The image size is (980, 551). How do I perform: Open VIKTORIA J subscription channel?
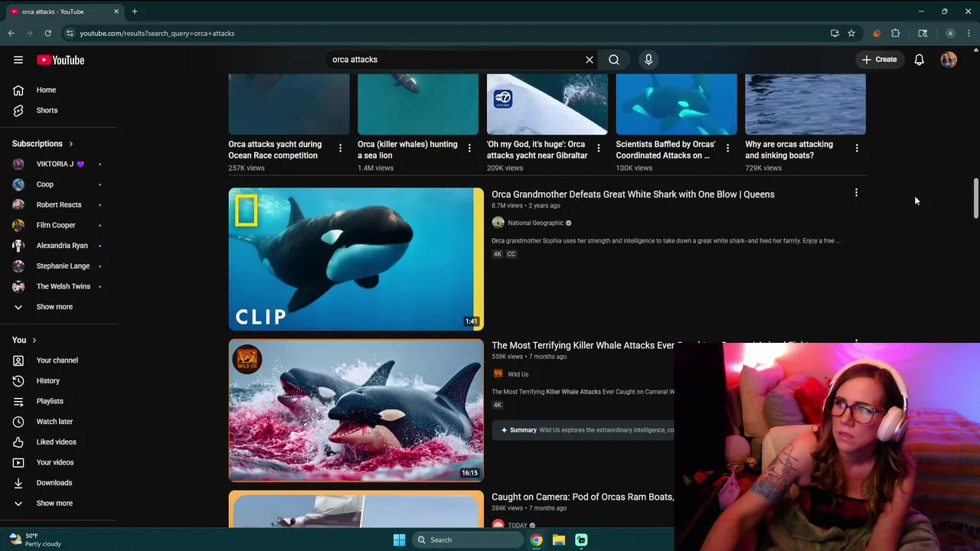58,164
